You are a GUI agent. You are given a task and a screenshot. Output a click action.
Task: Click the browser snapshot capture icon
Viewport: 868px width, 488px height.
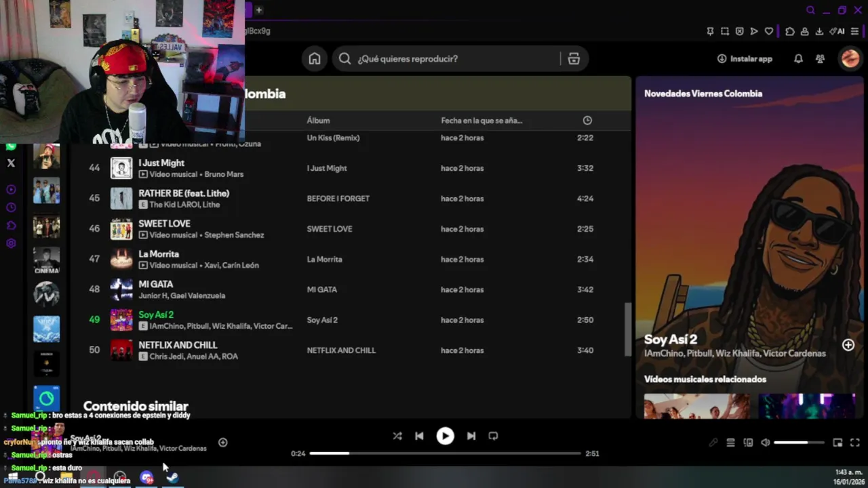[725, 31]
